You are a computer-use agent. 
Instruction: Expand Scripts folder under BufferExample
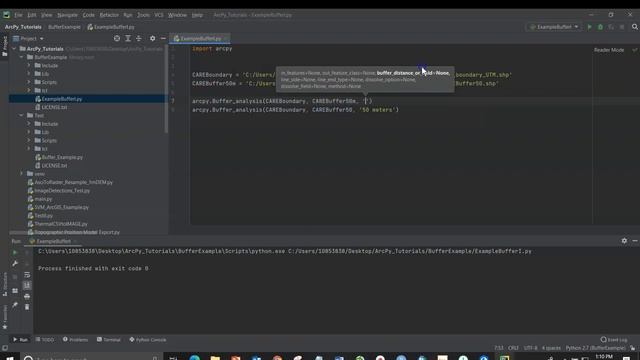[x=29, y=82]
